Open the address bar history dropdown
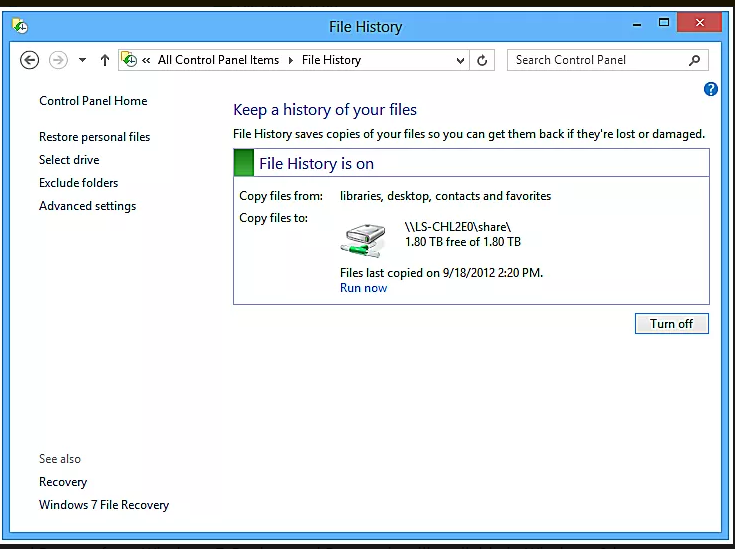Image resolution: width=735 pixels, height=549 pixels. coord(460,60)
